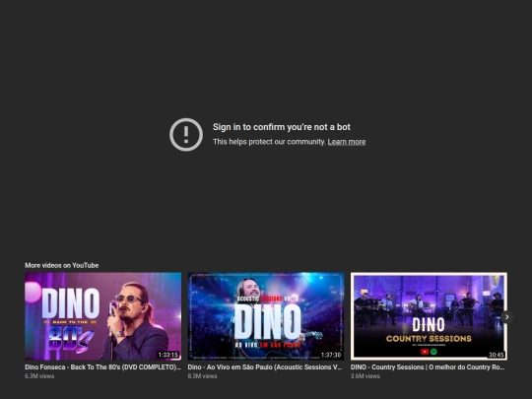Open the DINO Country Sessions thumbnail
Screen dimensions: 532x399
[x=429, y=316]
